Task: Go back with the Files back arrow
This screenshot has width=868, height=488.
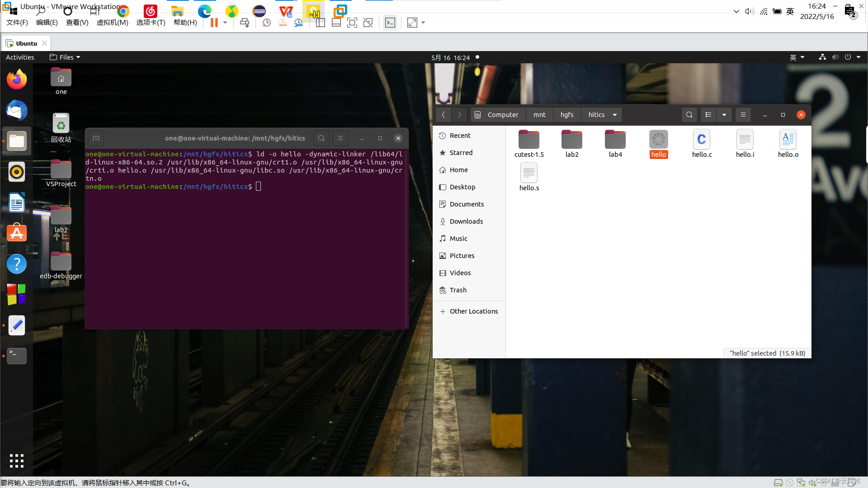Action: click(x=443, y=115)
